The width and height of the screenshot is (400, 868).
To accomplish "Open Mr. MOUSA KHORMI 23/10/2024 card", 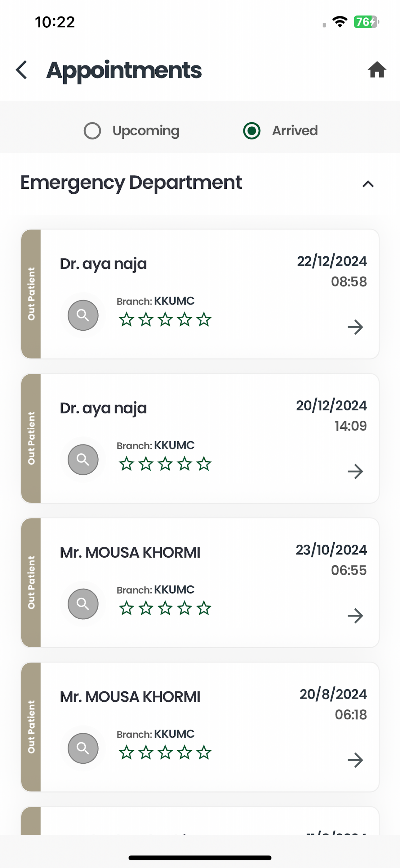I will [x=200, y=582].
